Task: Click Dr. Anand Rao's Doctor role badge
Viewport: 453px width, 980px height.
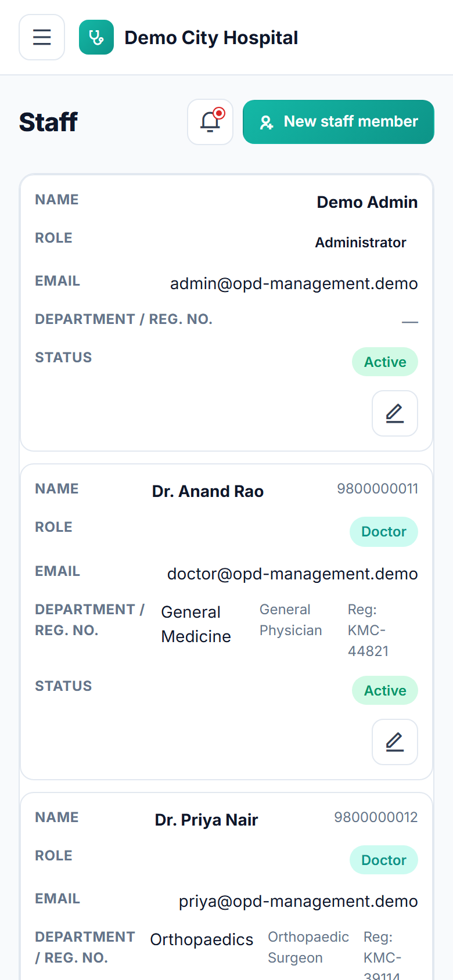Action: pos(384,532)
